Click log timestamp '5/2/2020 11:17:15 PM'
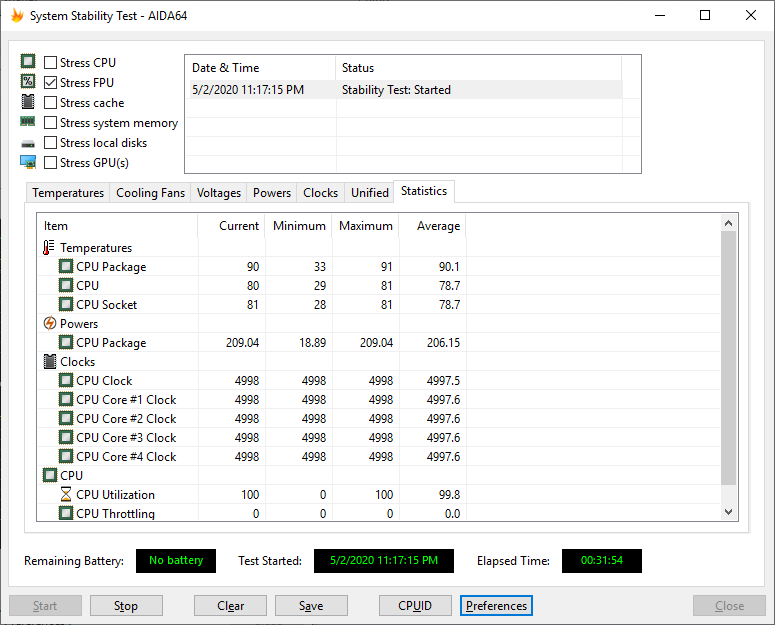 click(x=248, y=90)
